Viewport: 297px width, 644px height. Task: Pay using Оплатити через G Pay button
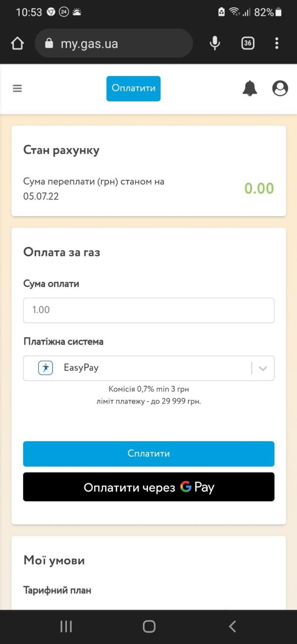click(148, 487)
